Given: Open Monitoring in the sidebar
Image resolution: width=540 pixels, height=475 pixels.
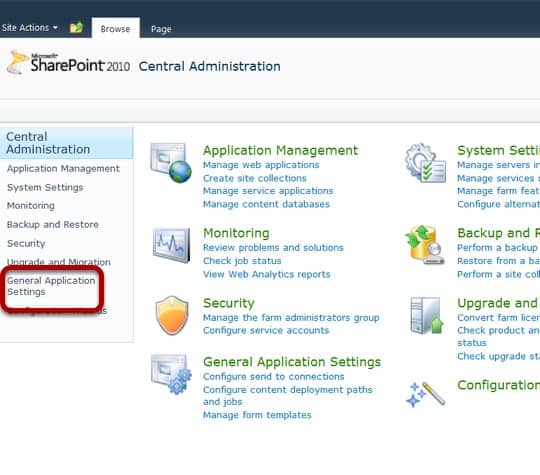Looking at the screenshot, I should pyautogui.click(x=31, y=206).
